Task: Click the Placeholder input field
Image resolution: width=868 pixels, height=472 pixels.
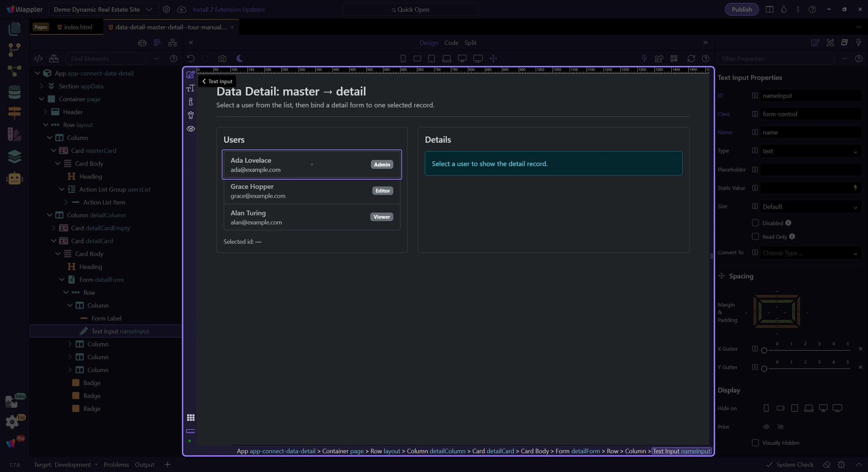Action: coord(810,170)
